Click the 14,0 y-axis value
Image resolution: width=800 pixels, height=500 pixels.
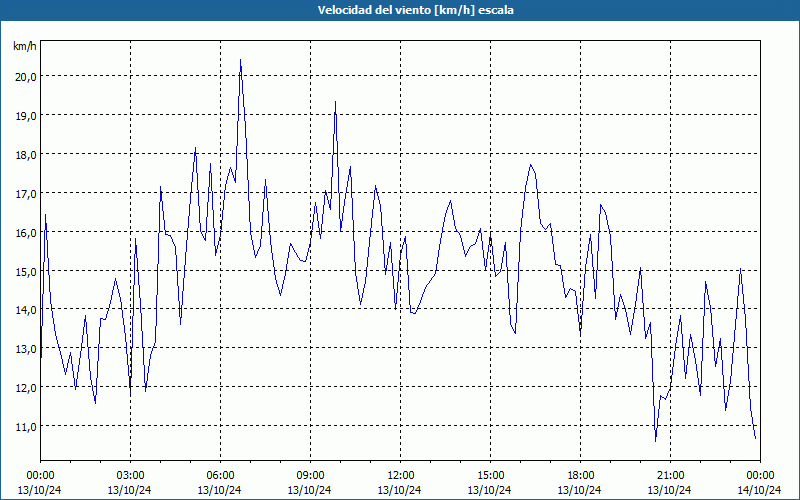point(26,310)
